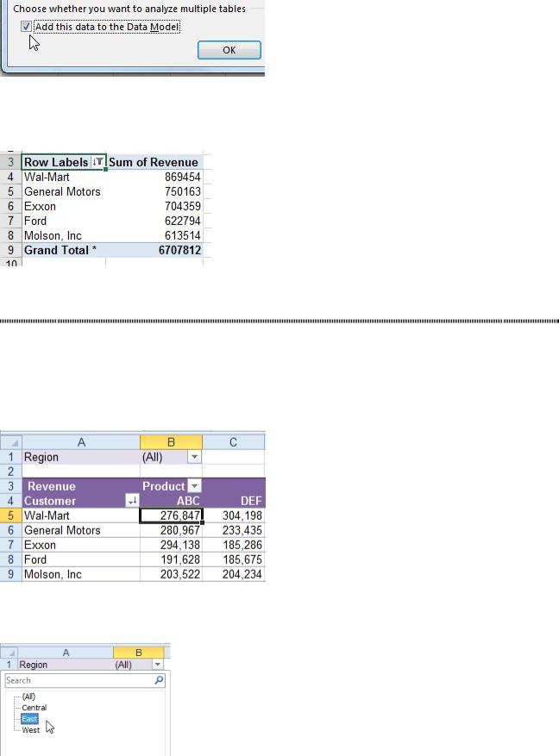Open the Product column filter dropdown
The image size is (559, 756).
click(194, 486)
